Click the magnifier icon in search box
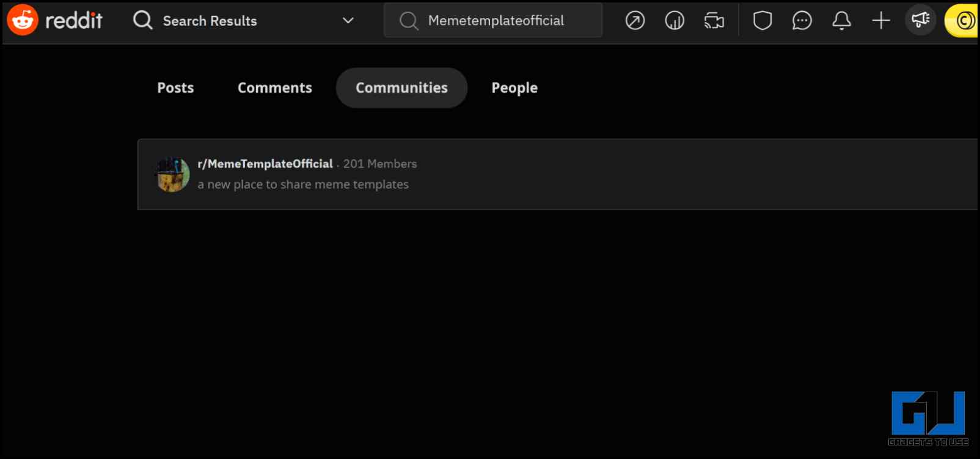Screen dimensions: 980x459 (x=409, y=21)
